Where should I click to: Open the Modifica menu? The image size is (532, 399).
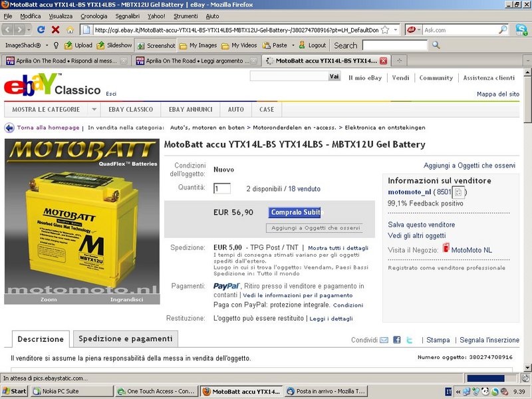(x=31, y=16)
